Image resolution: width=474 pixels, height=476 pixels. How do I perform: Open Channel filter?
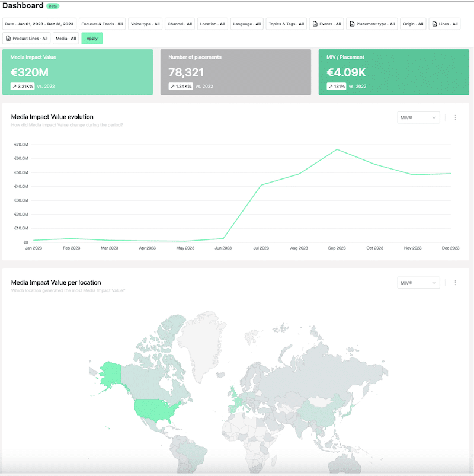coord(180,24)
